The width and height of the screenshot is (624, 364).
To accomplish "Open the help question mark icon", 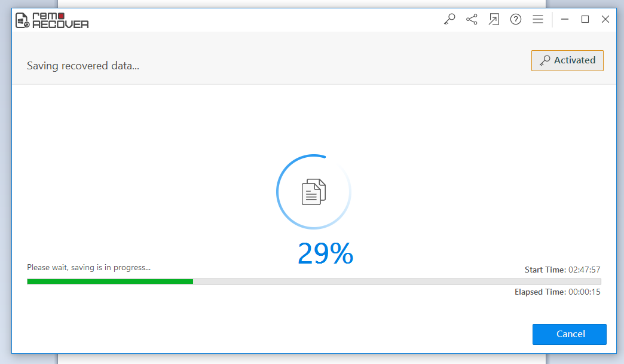I will coord(516,19).
